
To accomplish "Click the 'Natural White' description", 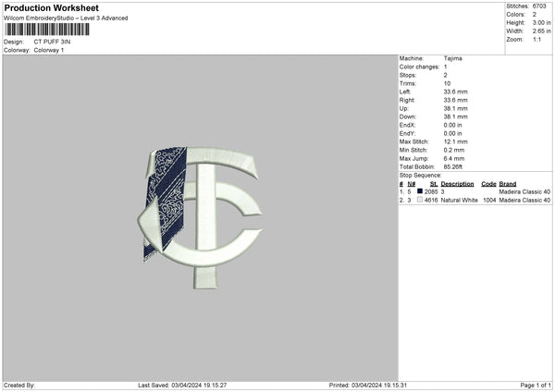I will (x=460, y=201).
